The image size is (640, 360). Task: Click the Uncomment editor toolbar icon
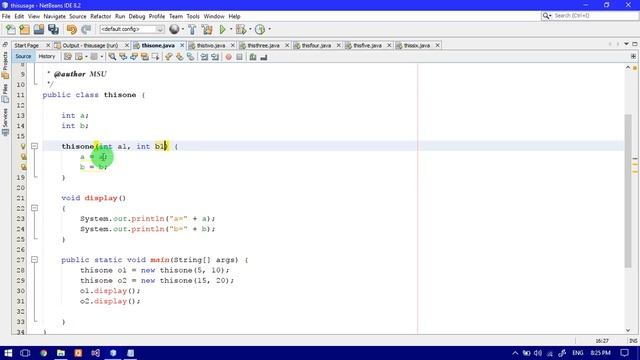tap(264, 57)
